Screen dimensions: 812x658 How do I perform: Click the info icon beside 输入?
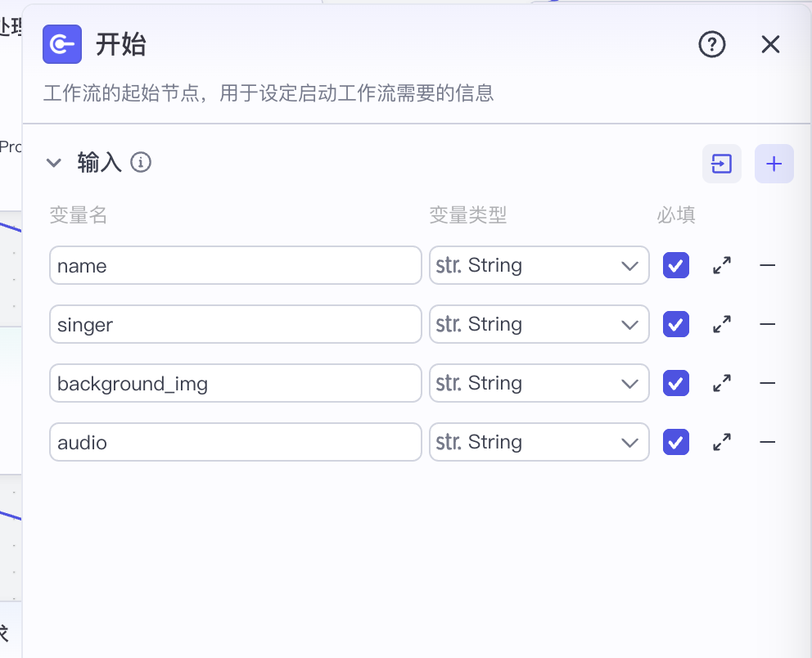tap(141, 163)
